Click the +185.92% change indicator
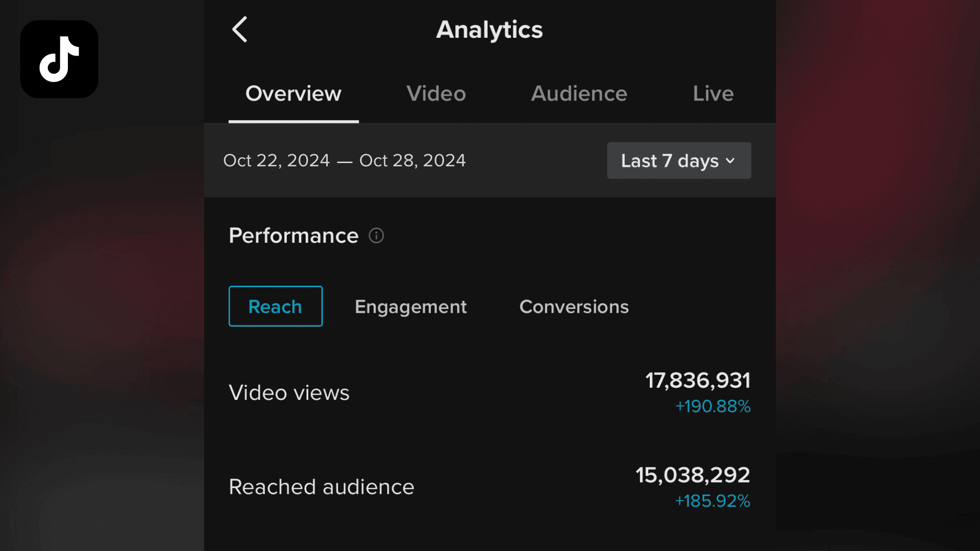This screenshot has width=980, height=551. (x=712, y=501)
